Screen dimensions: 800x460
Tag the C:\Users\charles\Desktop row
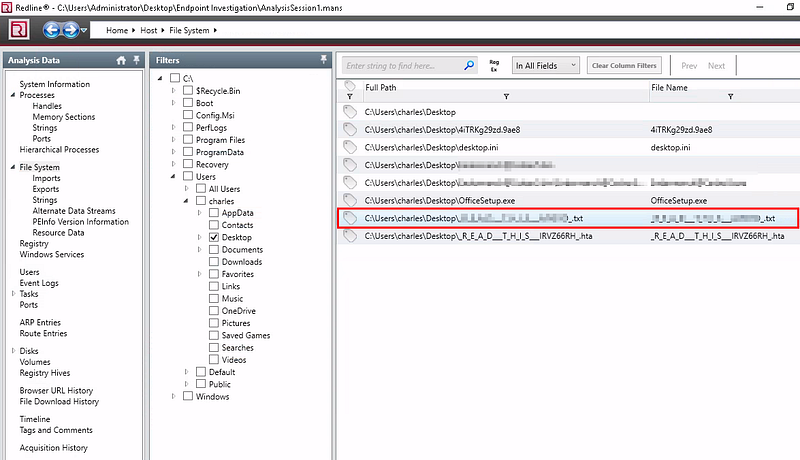click(349, 112)
